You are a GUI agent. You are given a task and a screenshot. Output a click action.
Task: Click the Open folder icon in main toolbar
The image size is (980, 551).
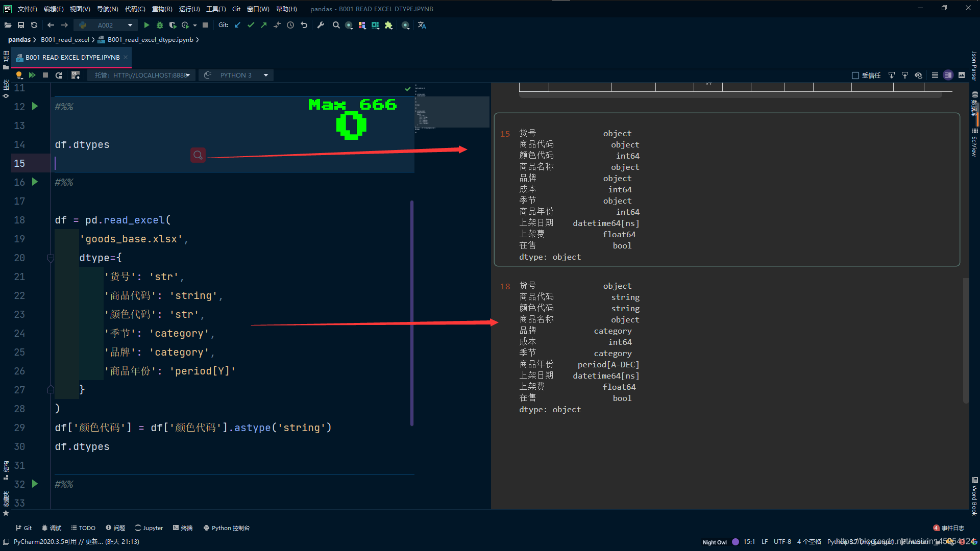pos(8,25)
